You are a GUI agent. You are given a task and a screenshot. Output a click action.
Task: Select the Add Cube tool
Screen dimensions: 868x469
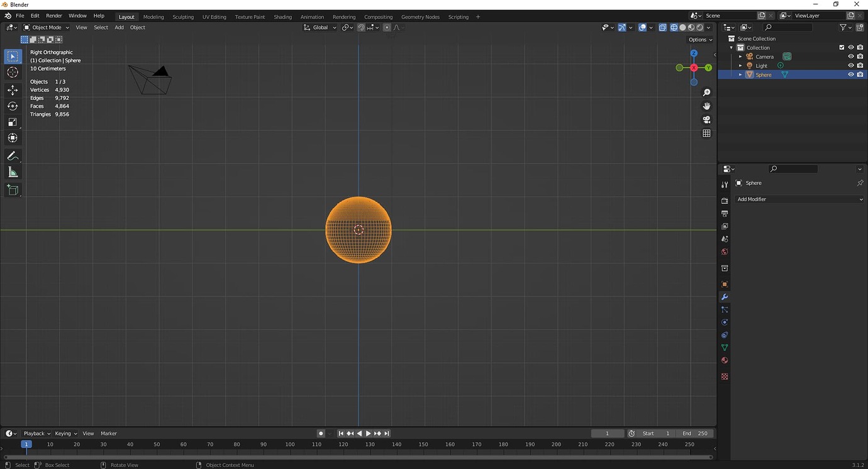[x=13, y=190]
